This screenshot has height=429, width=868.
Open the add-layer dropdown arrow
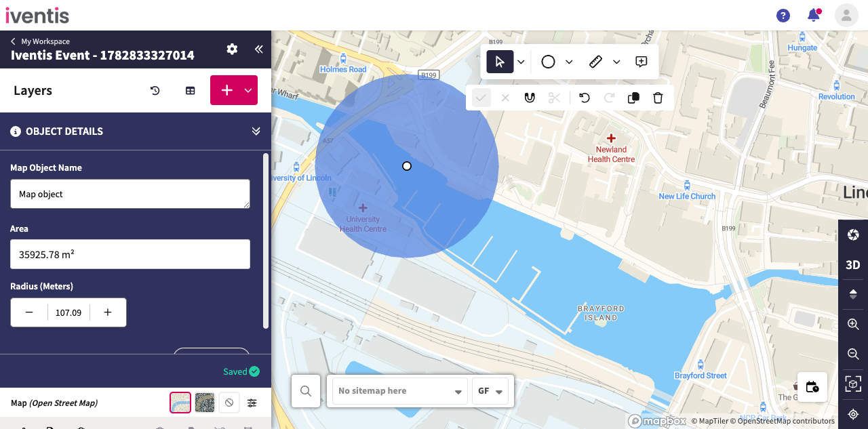click(x=248, y=90)
